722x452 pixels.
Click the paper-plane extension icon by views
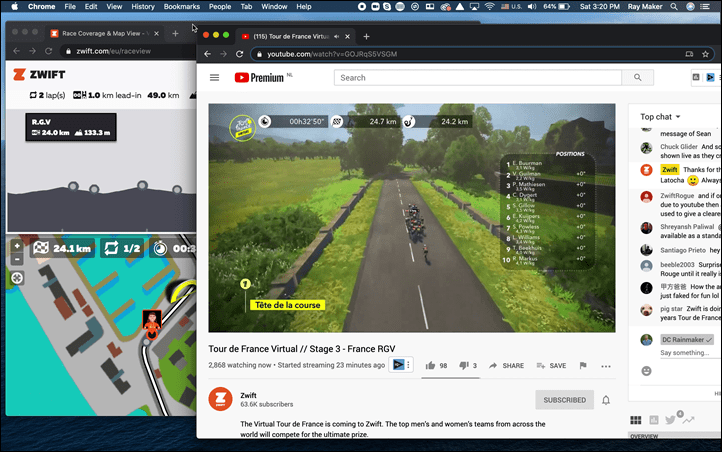[398, 365]
